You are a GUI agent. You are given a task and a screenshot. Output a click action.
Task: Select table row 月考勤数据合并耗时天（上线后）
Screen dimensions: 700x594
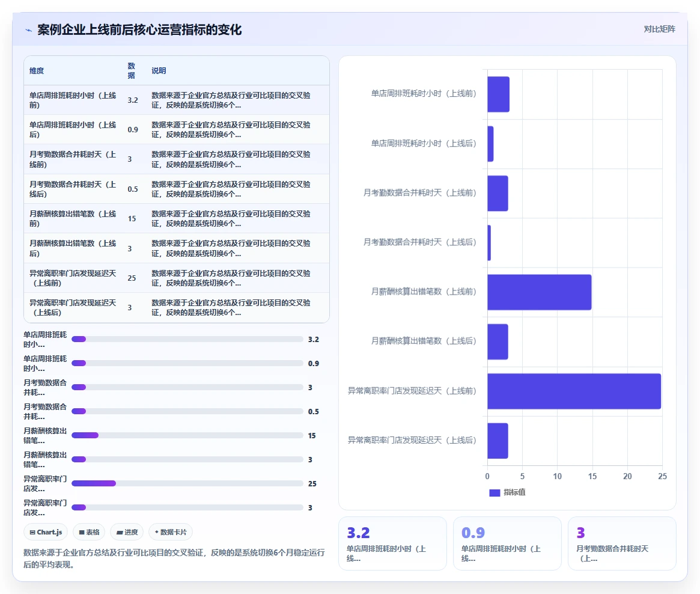(x=176, y=189)
